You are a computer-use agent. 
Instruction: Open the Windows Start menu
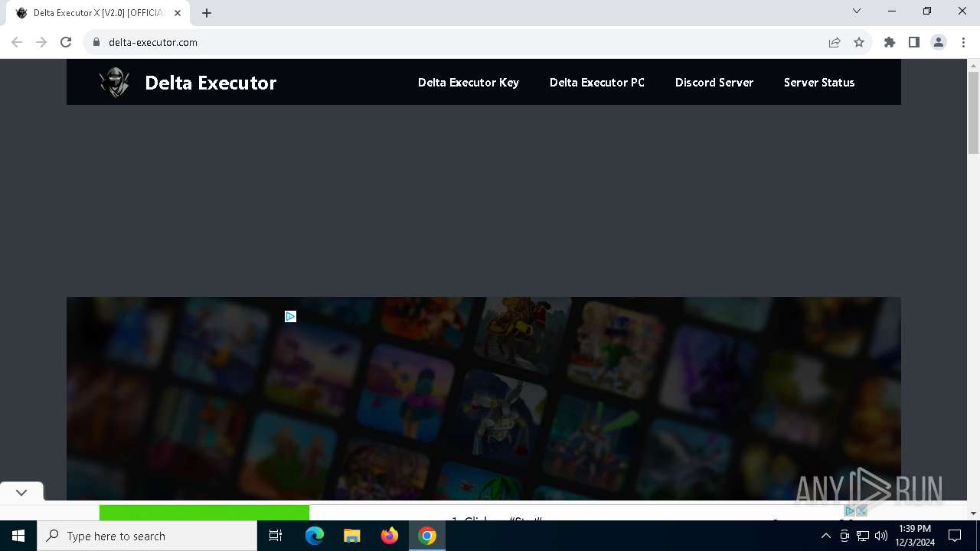tap(18, 536)
